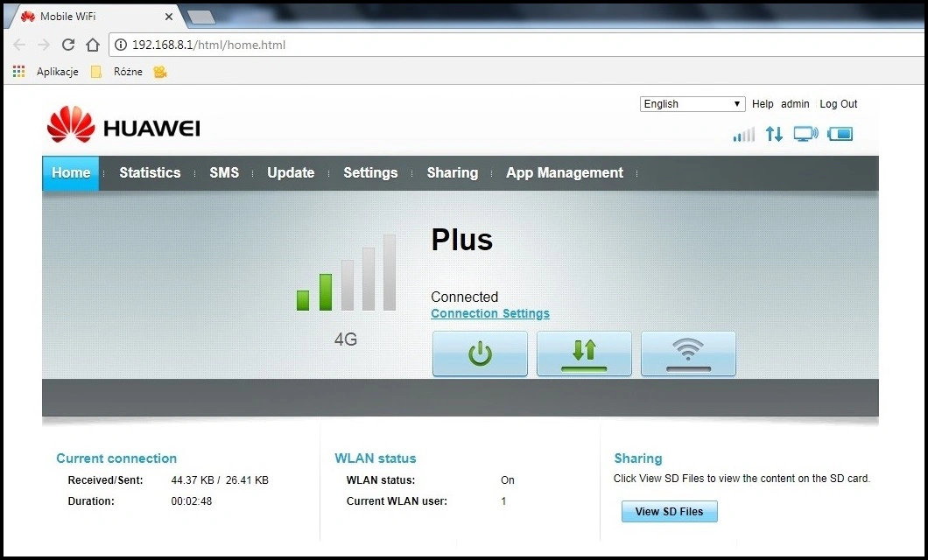The height and width of the screenshot is (560, 928).
Task: Reload the page with browser refresh icon
Action: 68,45
